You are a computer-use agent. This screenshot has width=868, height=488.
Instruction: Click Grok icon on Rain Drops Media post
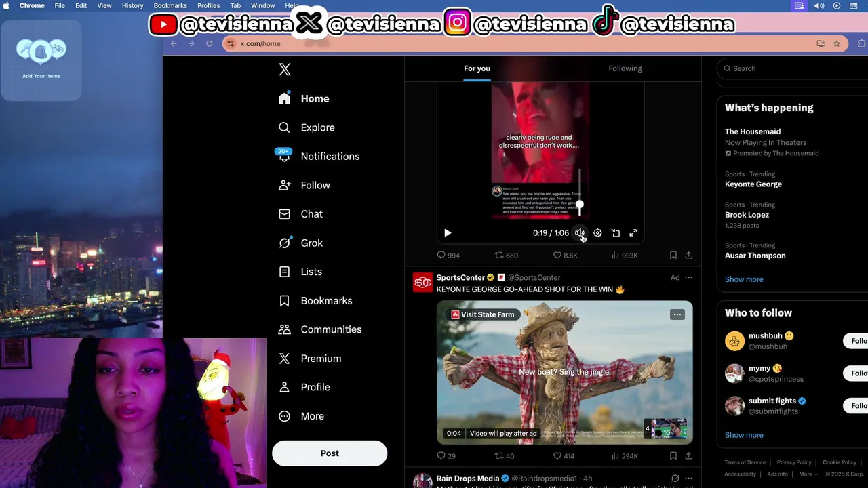point(675,479)
